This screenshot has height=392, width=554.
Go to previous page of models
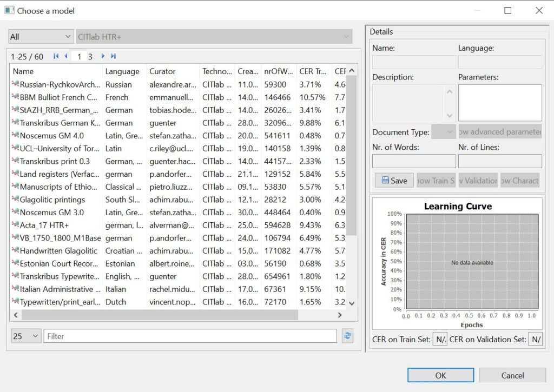tap(65, 56)
